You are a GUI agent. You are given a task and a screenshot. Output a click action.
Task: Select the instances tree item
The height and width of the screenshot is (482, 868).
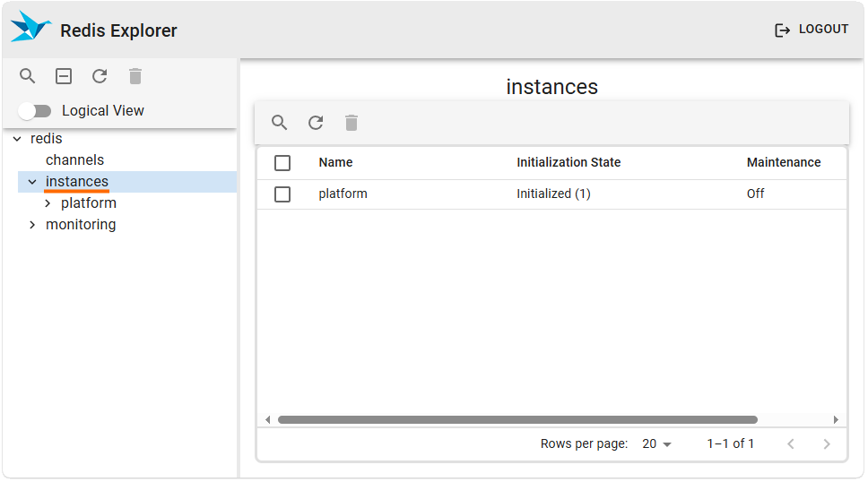[77, 182]
